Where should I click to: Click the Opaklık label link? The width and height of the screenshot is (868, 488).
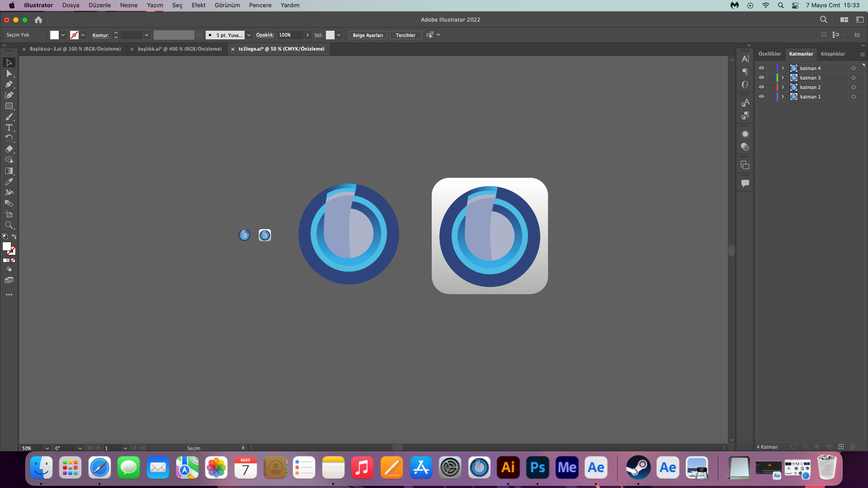pyautogui.click(x=265, y=35)
